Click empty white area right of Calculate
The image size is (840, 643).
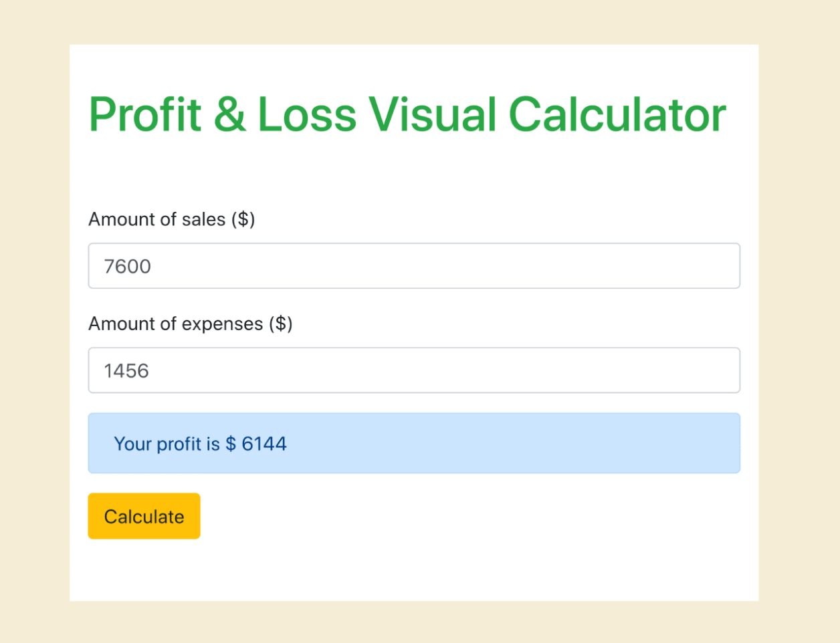[468, 516]
